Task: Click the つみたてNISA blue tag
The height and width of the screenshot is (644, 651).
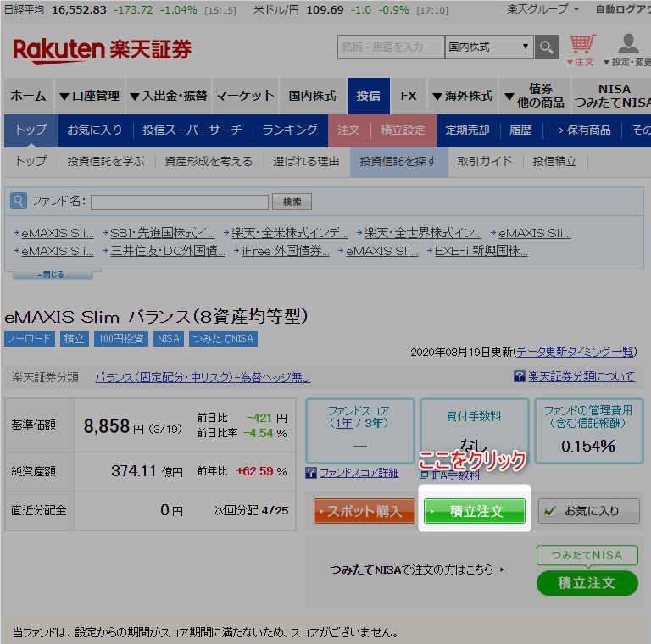Action: [x=223, y=339]
